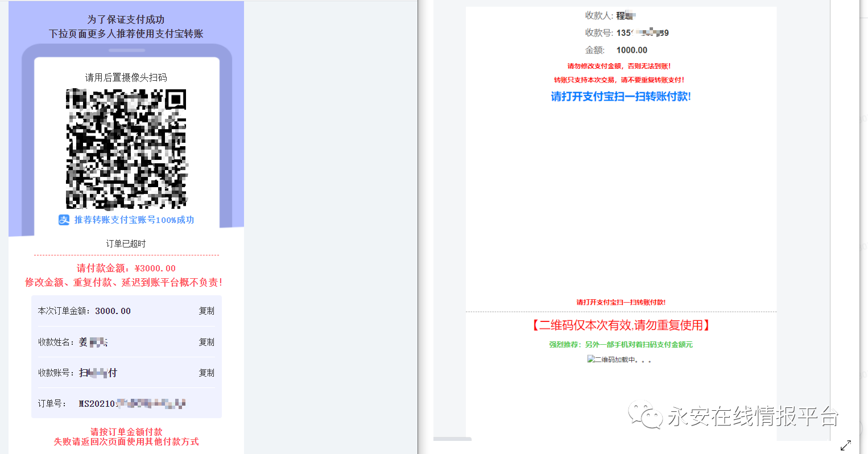Click the 二维码仅本次有效 red notice

(x=621, y=325)
